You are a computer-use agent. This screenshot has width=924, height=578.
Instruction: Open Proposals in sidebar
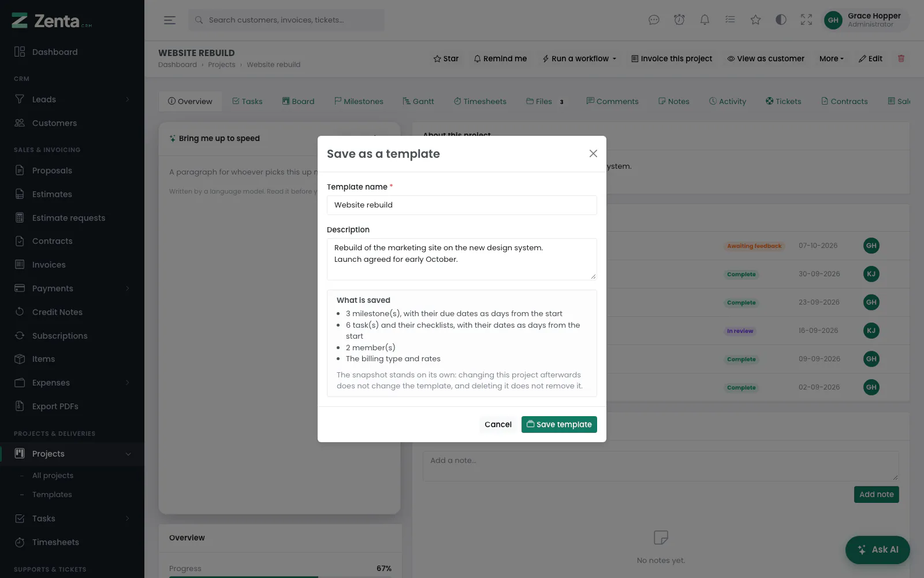pos(72,171)
